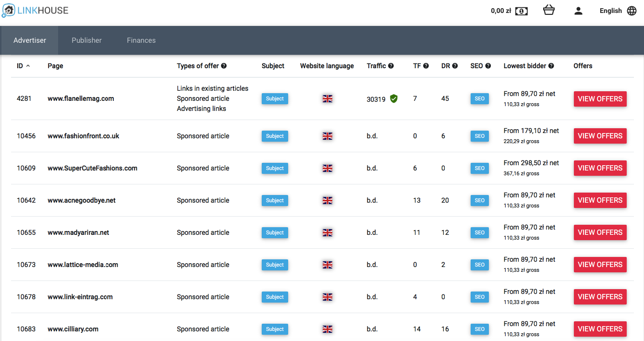Switch to the Publisher tab
Screen dimensions: 644x341
[x=86, y=40]
